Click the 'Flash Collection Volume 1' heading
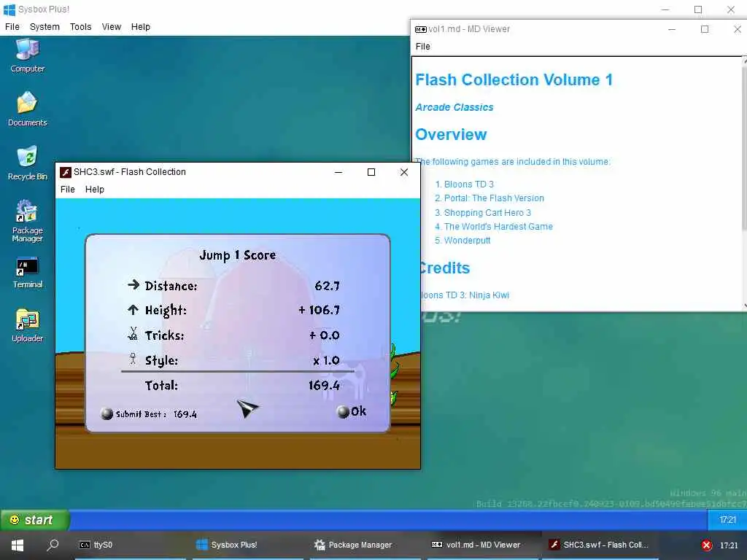This screenshot has height=560, width=747. 514,79
